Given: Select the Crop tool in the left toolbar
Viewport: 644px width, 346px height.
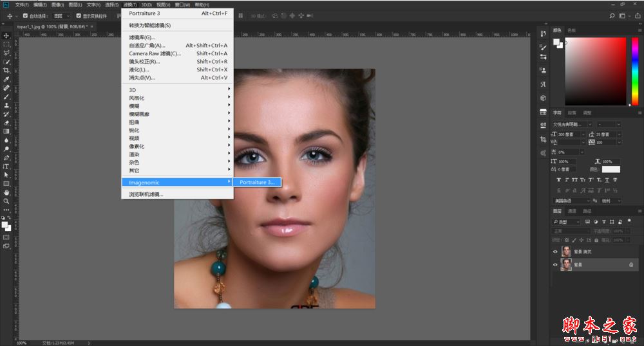Looking at the screenshot, I should tap(6, 71).
